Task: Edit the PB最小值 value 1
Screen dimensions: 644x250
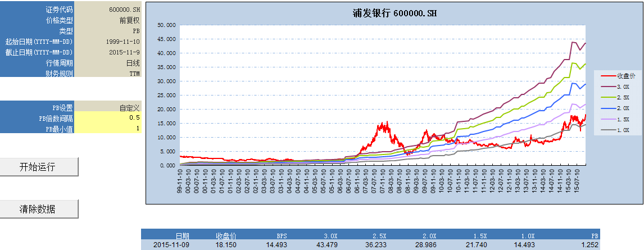Action: click(108, 128)
